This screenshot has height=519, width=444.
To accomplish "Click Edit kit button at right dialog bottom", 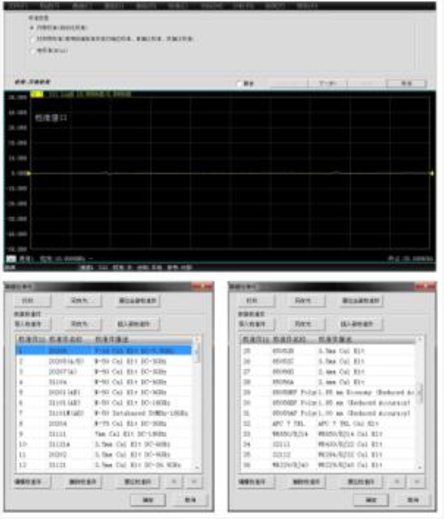I will click(256, 482).
